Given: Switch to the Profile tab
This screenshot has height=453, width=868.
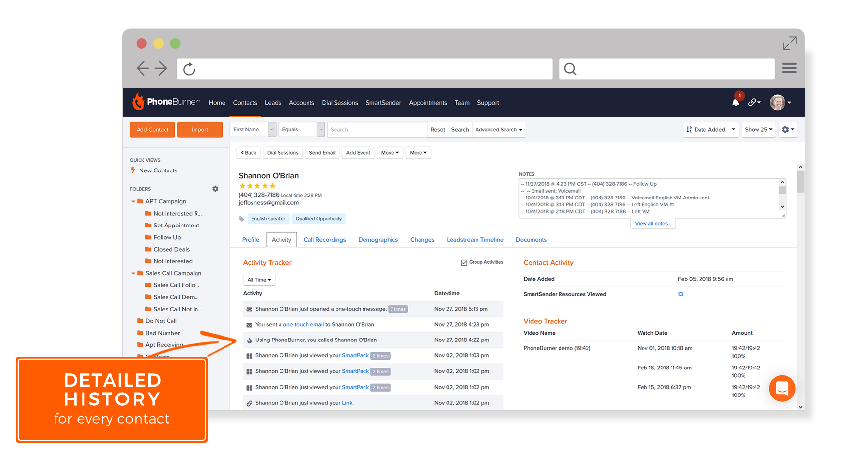Looking at the screenshot, I should 251,240.
